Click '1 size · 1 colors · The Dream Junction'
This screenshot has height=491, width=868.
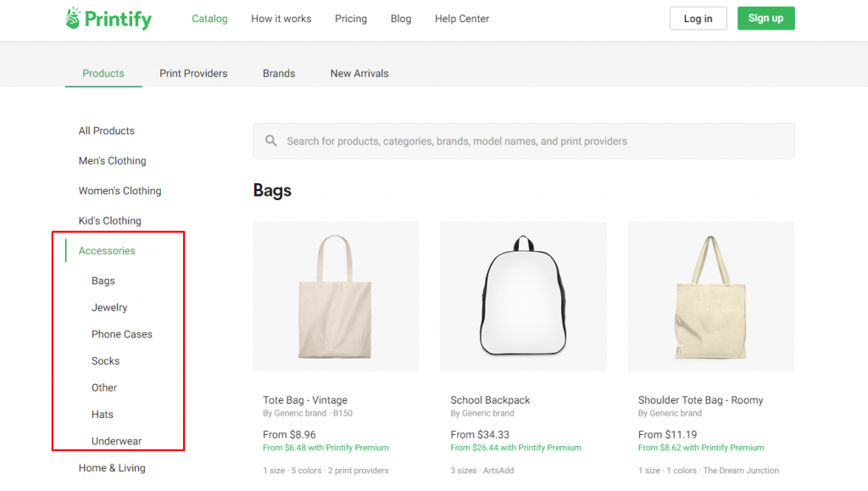point(708,471)
